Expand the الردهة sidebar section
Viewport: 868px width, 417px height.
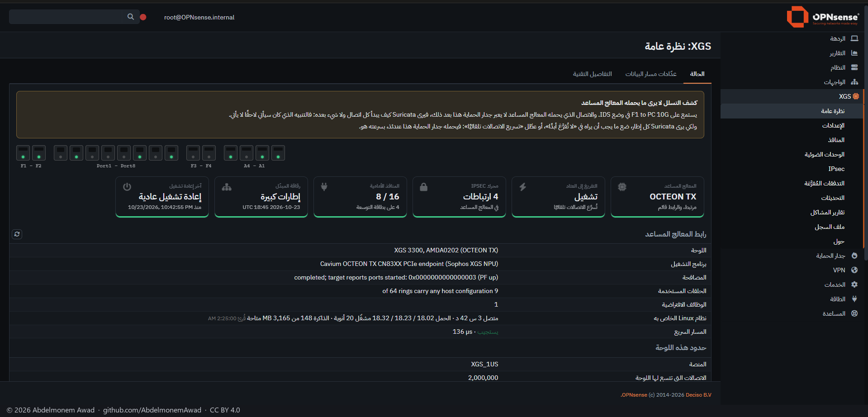(792, 38)
